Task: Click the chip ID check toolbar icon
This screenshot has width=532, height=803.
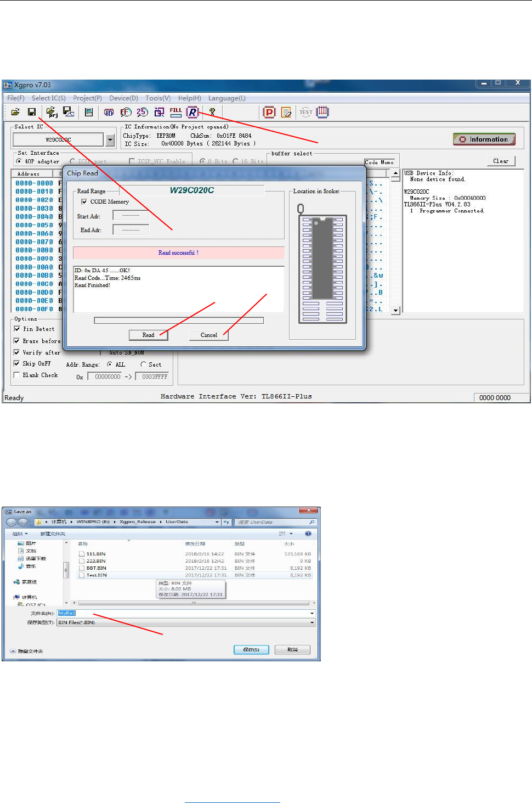Action: (109, 112)
